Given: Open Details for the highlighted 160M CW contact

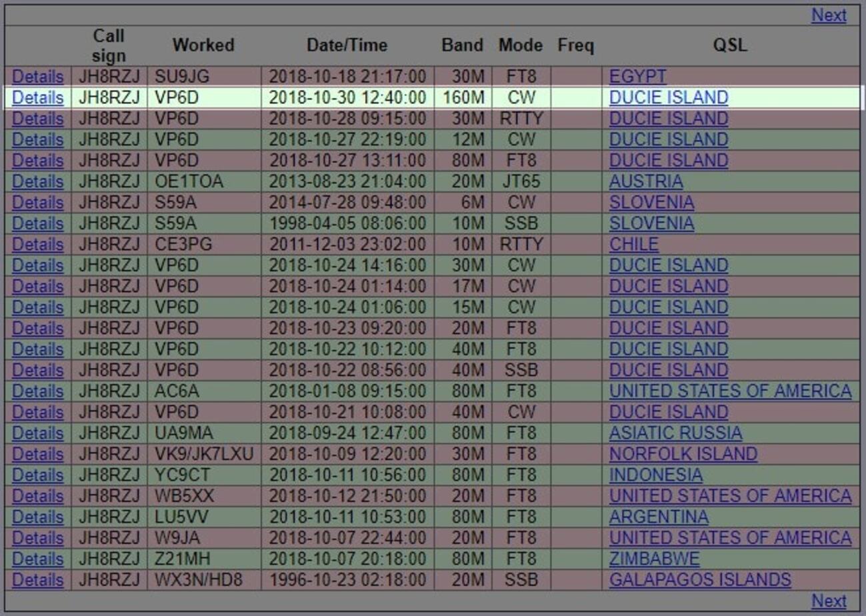Looking at the screenshot, I should [x=37, y=97].
